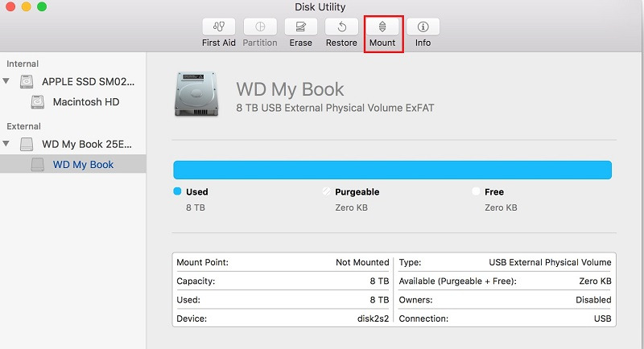This screenshot has height=349, width=644.
Task: Click the WD My Book 25E external drive icon
Action: pos(27,144)
